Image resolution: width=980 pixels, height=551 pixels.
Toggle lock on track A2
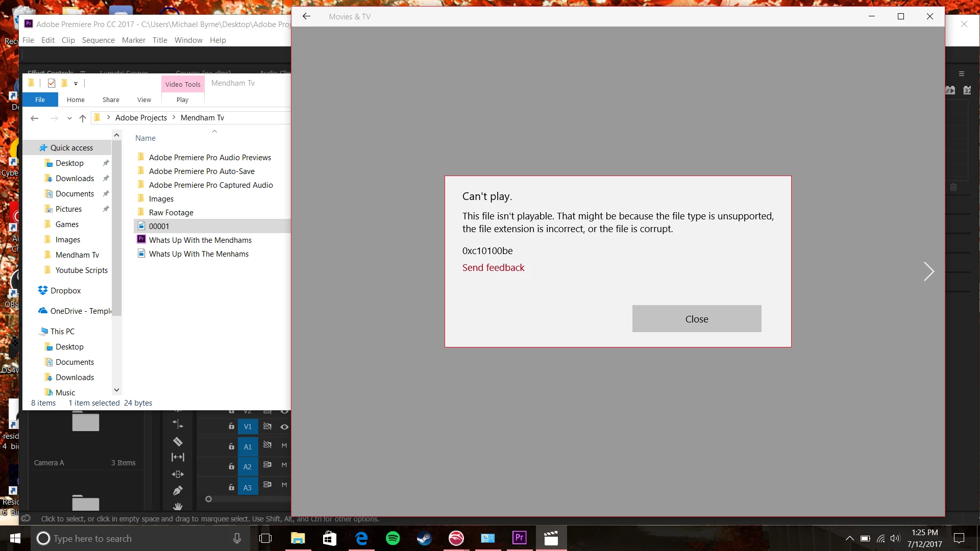click(x=231, y=466)
